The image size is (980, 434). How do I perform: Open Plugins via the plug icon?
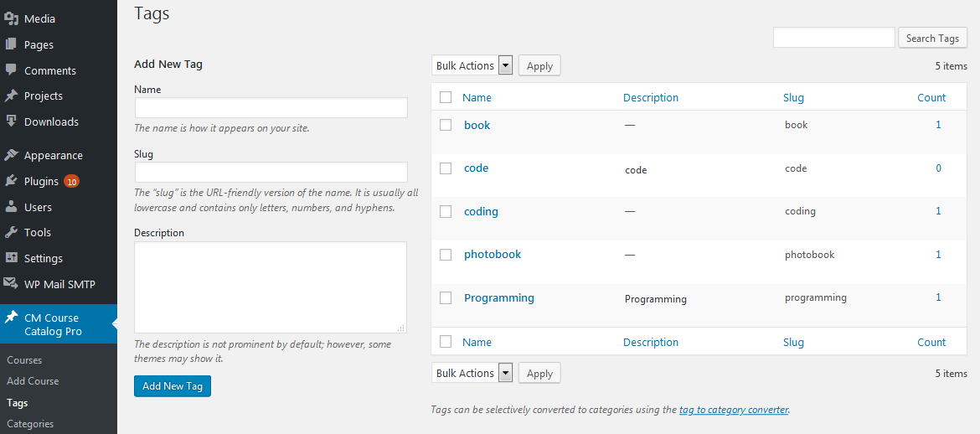pyautogui.click(x=11, y=181)
